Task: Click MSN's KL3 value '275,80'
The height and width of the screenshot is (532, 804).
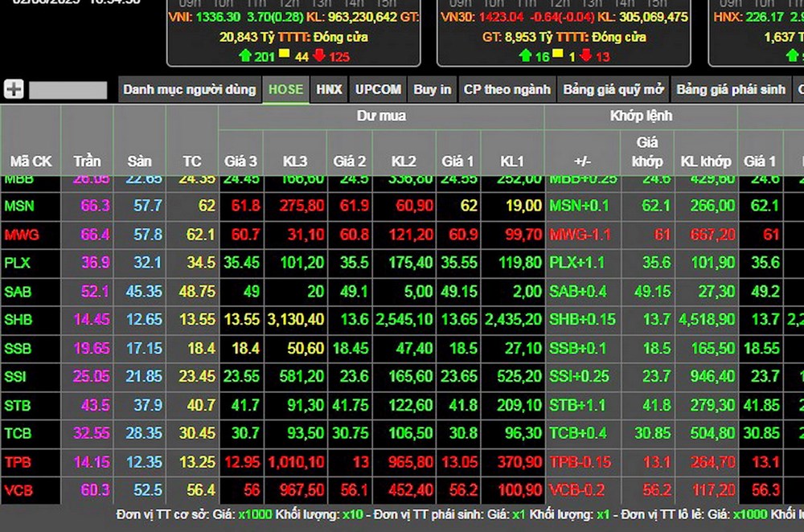Action: point(302,206)
